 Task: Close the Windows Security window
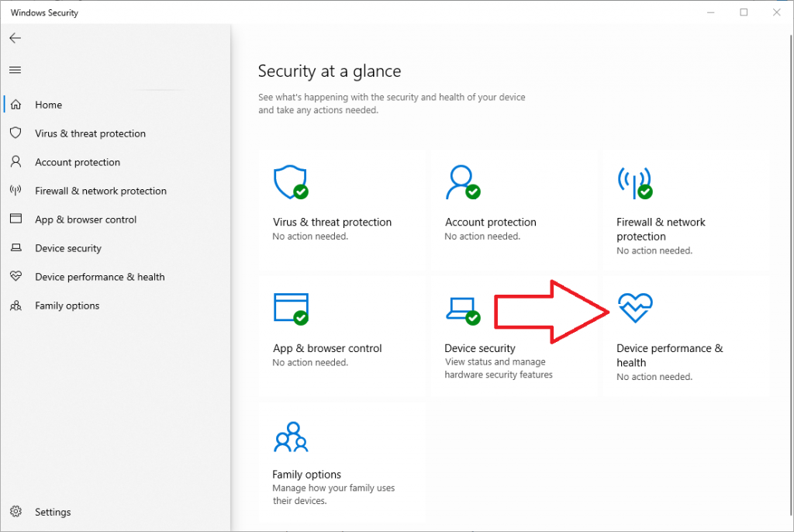pos(776,12)
